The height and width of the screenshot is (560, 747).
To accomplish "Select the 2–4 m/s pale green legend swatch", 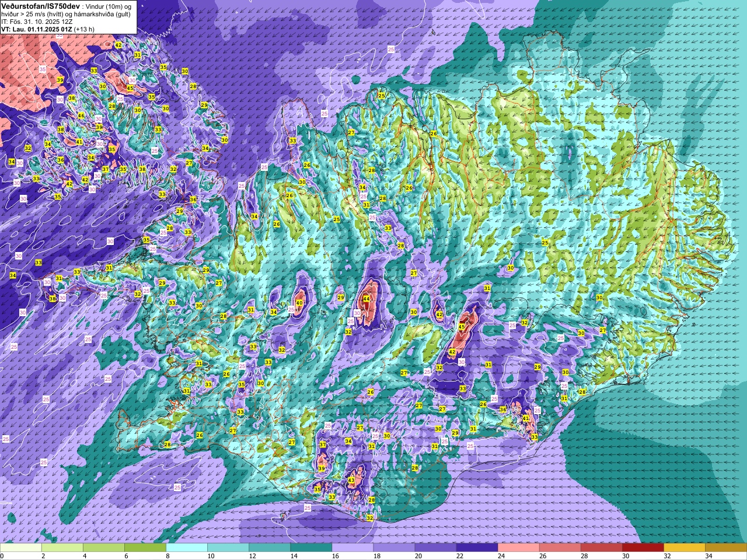I will 62,548.
